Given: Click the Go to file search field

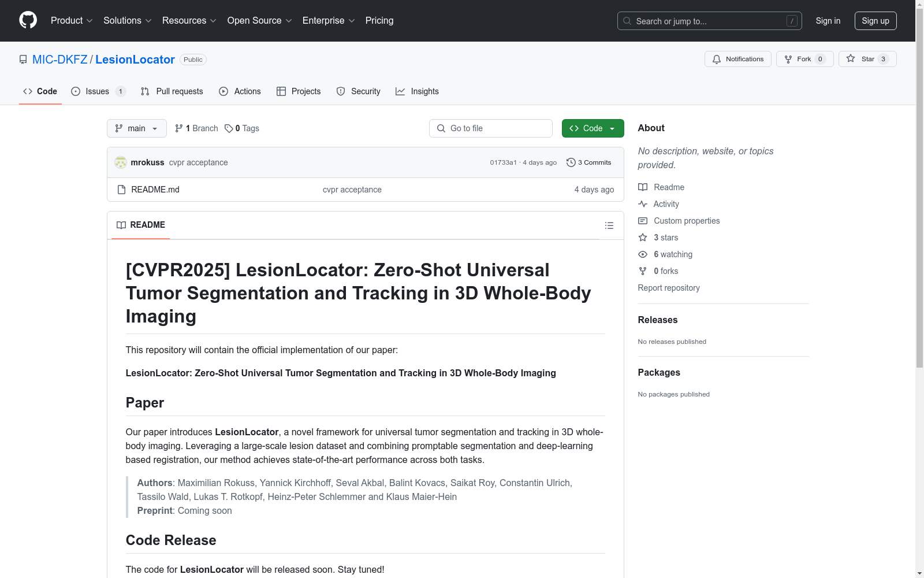Looking at the screenshot, I should pos(491,128).
